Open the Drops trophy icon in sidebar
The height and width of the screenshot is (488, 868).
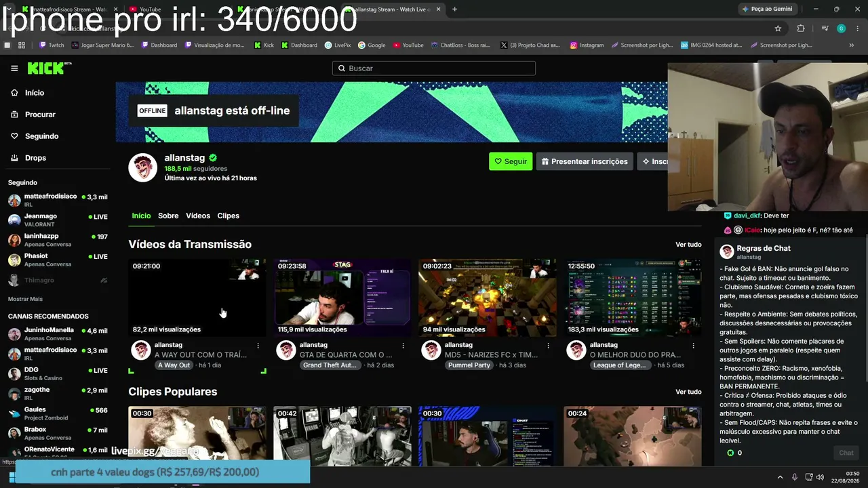tap(14, 158)
